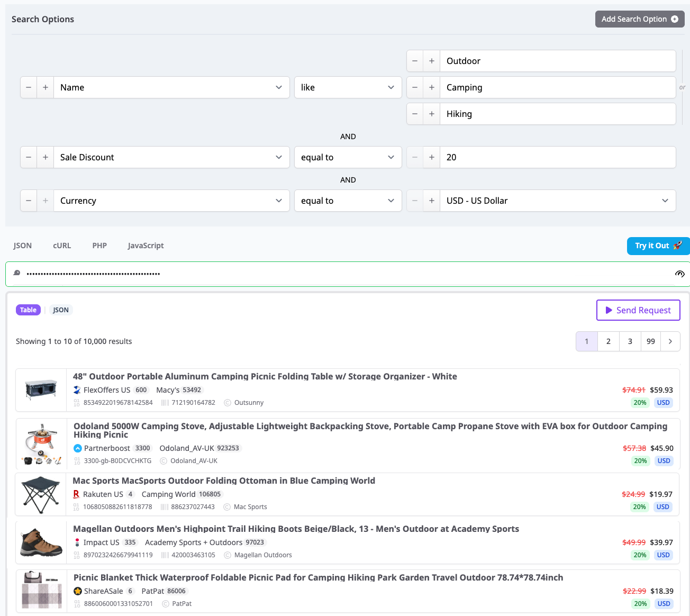Go to next results page with the chevron
This screenshot has height=616, width=690.
[670, 341]
